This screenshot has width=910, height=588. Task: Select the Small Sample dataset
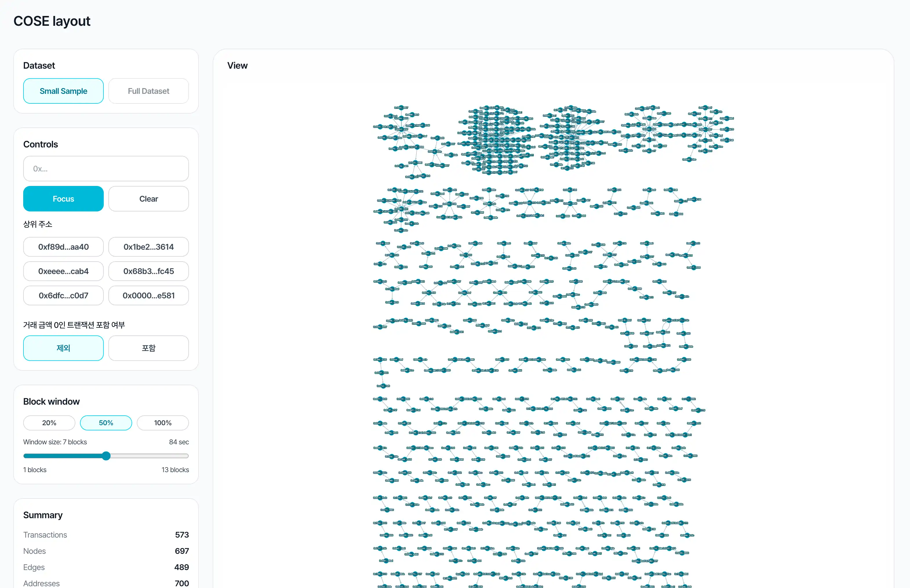pos(63,91)
